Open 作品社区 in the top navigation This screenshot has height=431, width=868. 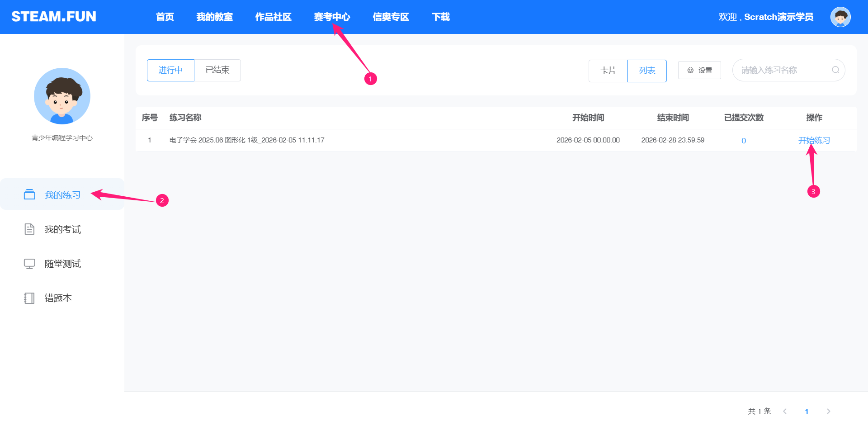(274, 17)
